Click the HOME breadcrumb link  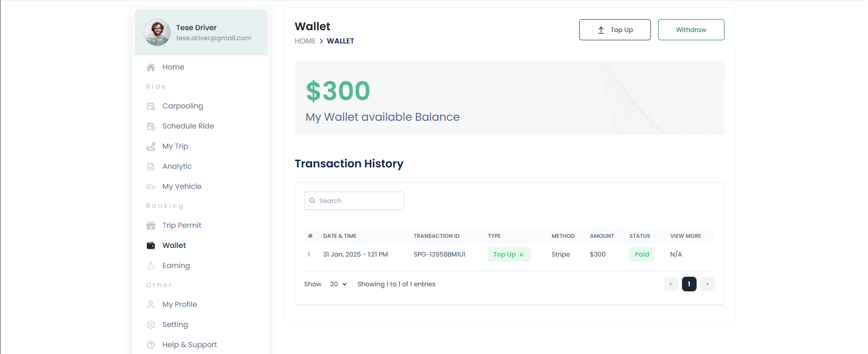[x=305, y=41]
